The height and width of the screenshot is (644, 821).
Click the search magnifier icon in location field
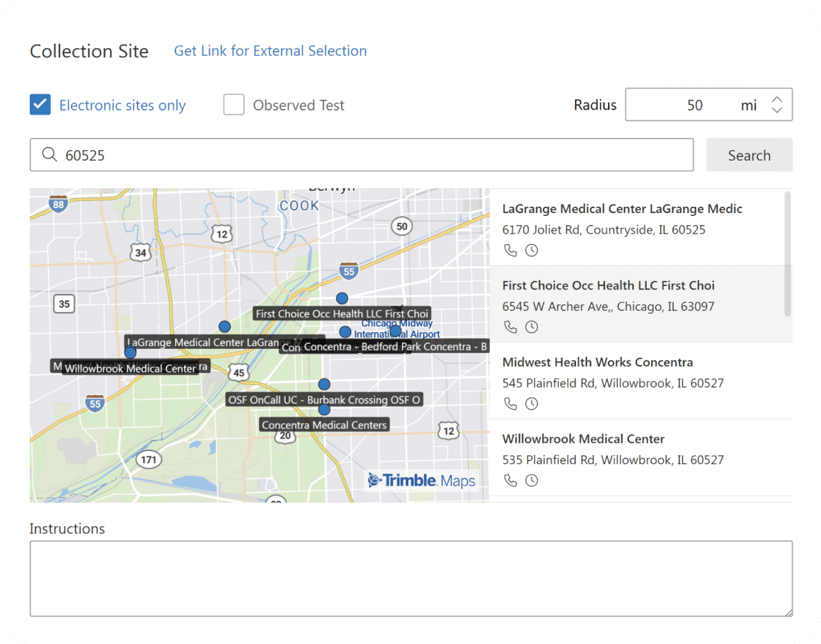(50, 154)
